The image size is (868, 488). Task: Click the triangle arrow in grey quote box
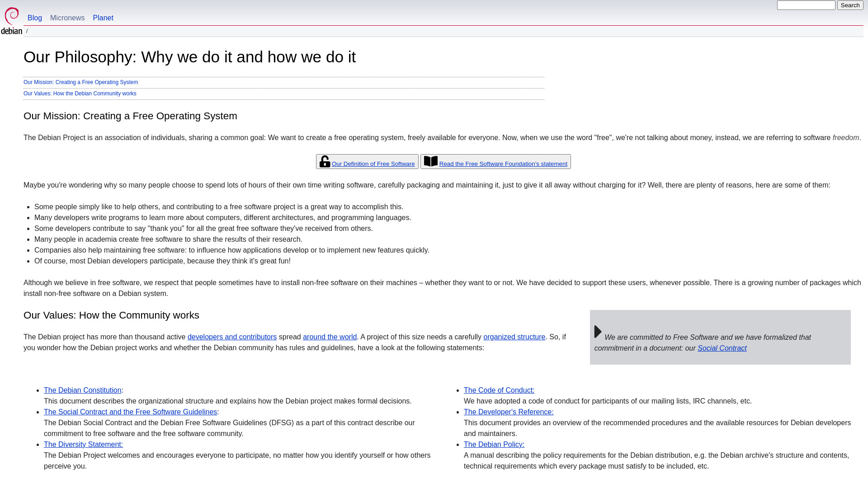[598, 332]
